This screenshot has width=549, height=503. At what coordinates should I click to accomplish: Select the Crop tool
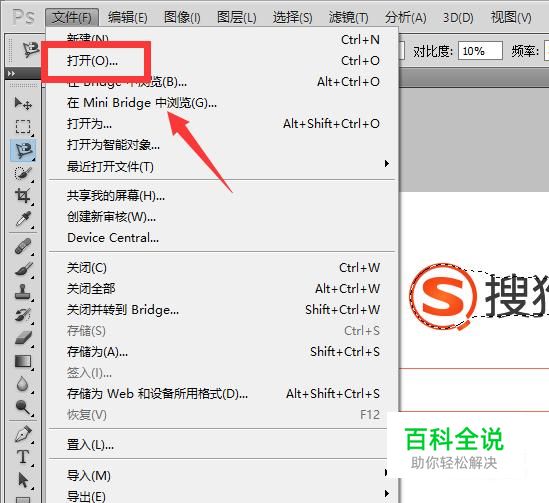pyautogui.click(x=23, y=196)
